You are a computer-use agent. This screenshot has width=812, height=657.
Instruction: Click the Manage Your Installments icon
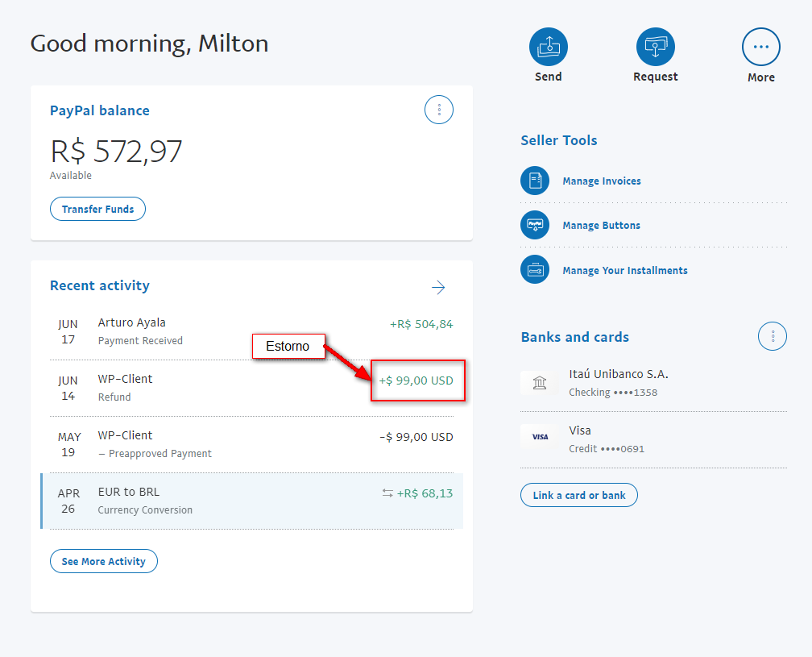coord(535,271)
